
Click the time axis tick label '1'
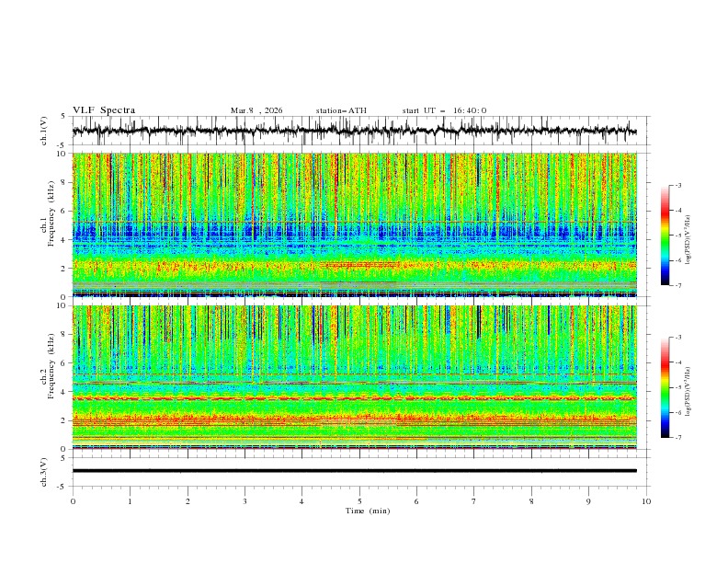(130, 501)
